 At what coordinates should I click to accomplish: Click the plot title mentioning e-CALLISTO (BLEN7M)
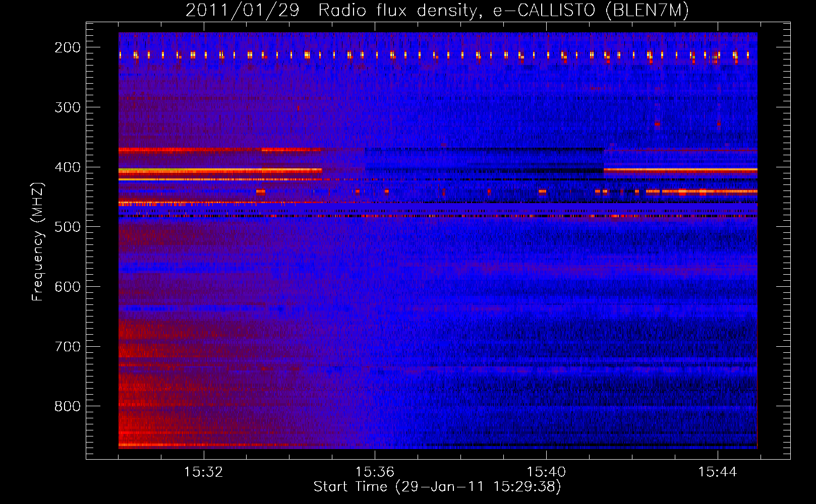(437, 10)
